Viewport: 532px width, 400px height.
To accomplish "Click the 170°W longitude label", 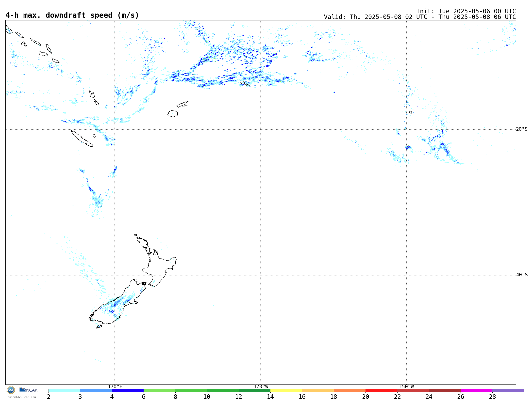I will tap(261, 387).
